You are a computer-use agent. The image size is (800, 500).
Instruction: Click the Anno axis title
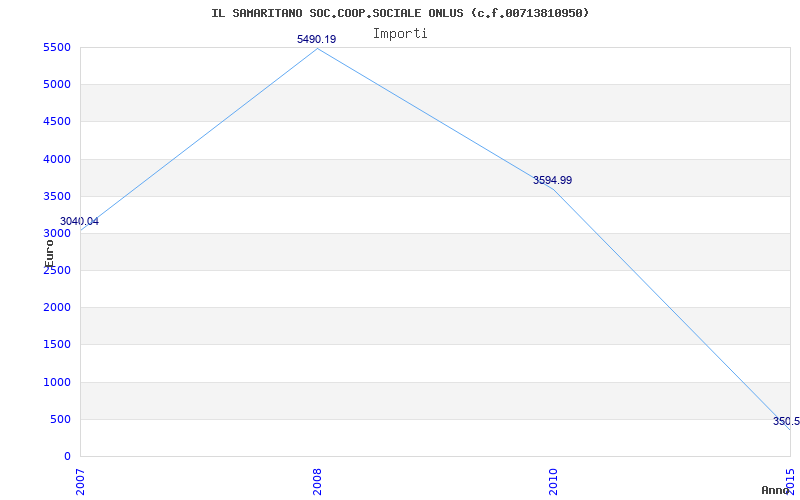tap(775, 490)
